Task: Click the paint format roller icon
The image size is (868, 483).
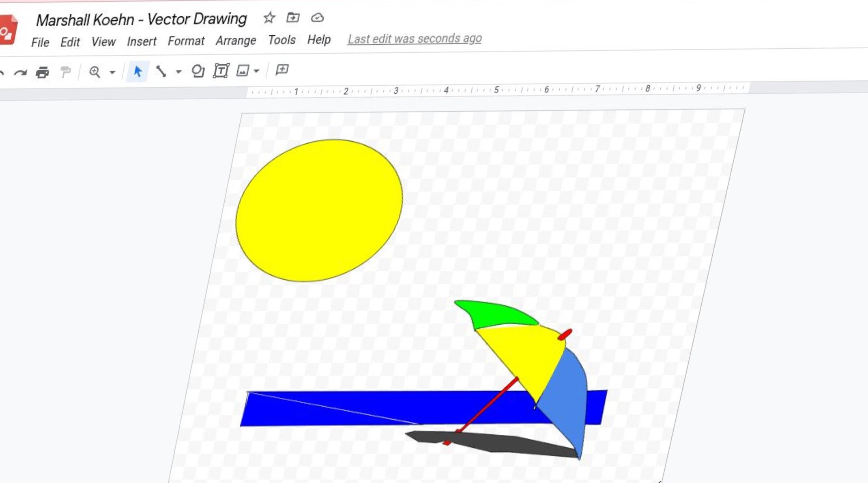Action: (x=65, y=72)
